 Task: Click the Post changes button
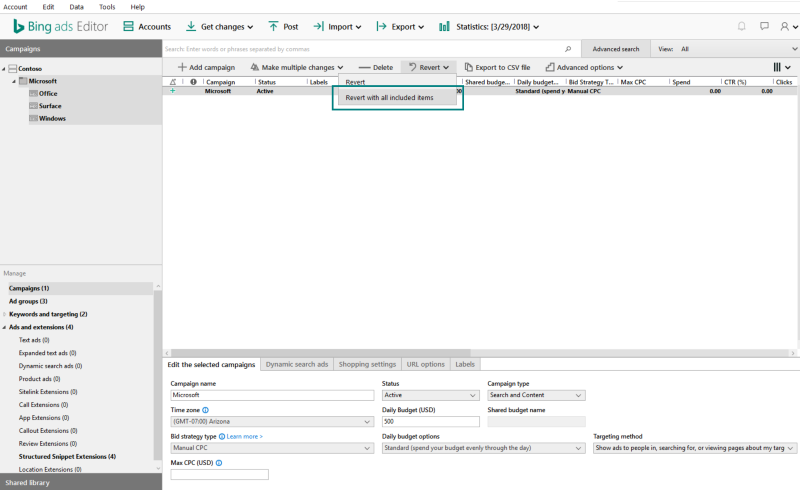coord(283,27)
